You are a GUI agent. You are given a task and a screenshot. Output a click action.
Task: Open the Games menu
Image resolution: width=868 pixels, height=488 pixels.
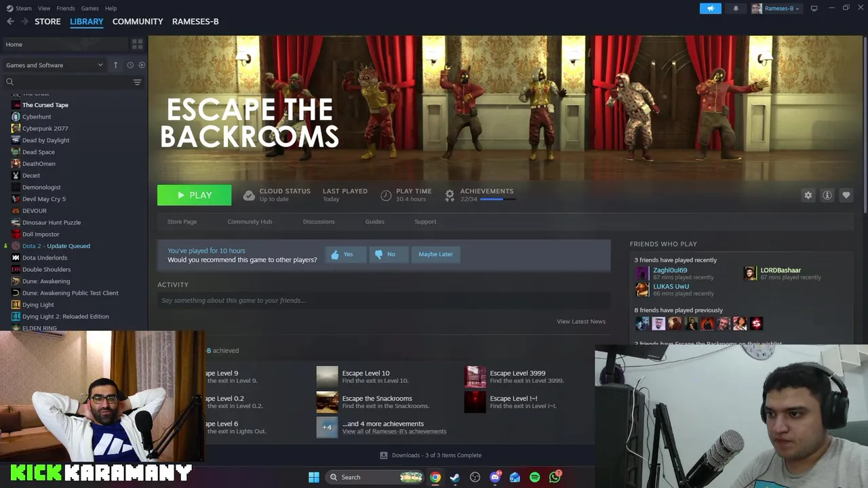(x=90, y=8)
